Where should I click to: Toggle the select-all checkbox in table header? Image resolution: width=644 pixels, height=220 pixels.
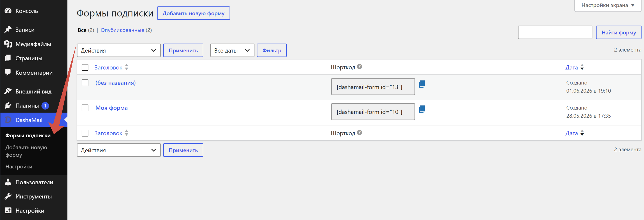85,67
